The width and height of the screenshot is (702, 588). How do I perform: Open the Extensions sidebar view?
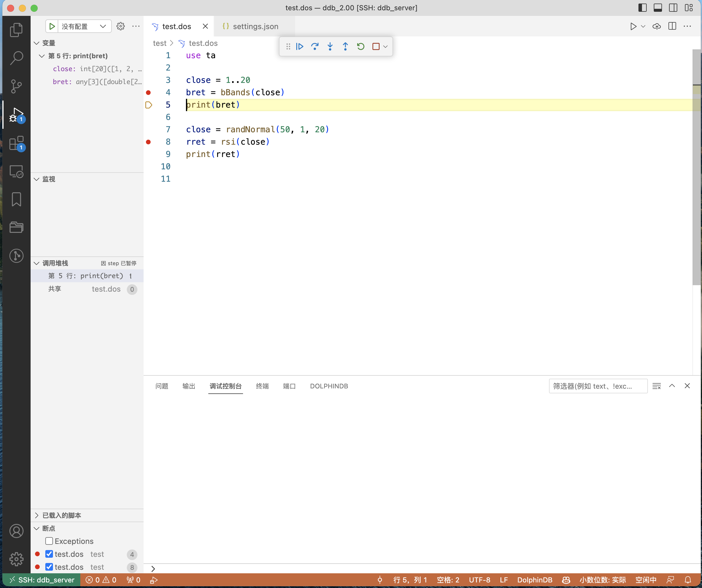[x=16, y=144]
